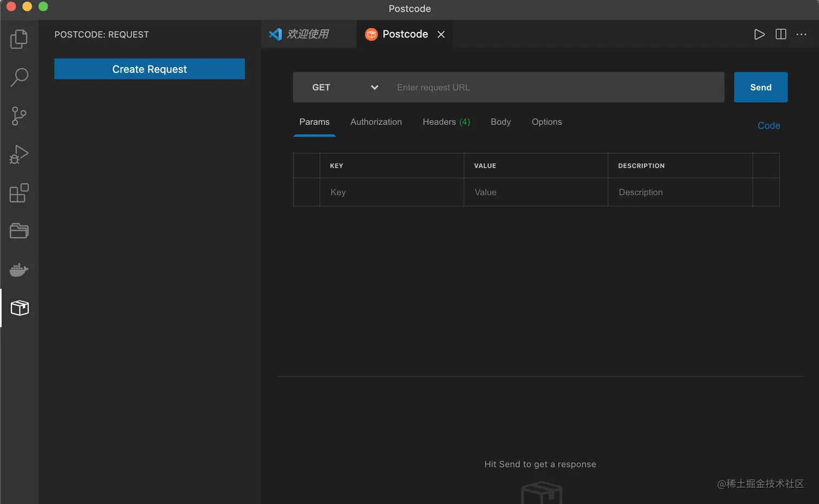819x504 pixels.
Task: Minimize the window with yellow button
Action: click(27, 6)
